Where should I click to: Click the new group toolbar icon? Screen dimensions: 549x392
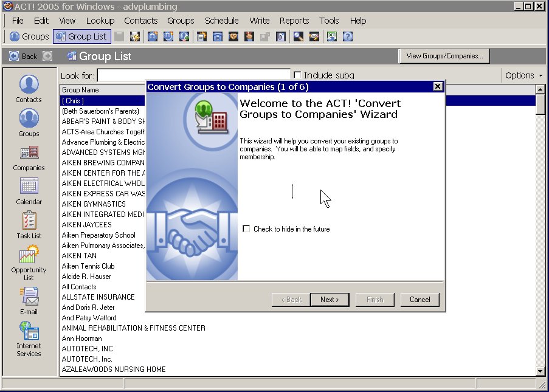tap(153, 36)
